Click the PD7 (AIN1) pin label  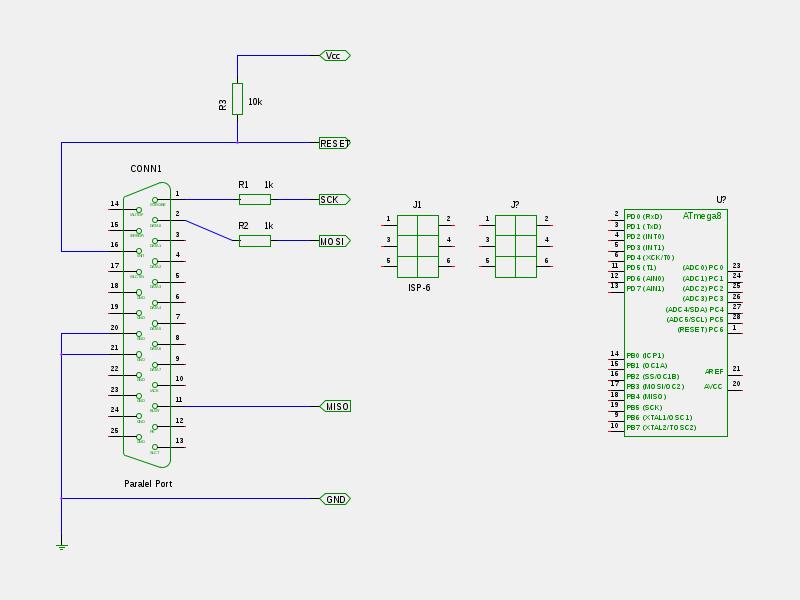[x=645, y=289]
